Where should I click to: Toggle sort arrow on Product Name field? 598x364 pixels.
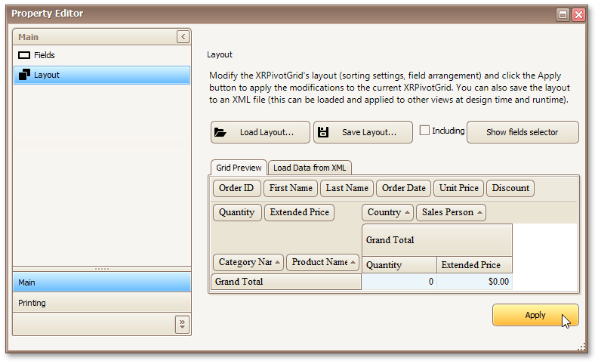point(353,263)
